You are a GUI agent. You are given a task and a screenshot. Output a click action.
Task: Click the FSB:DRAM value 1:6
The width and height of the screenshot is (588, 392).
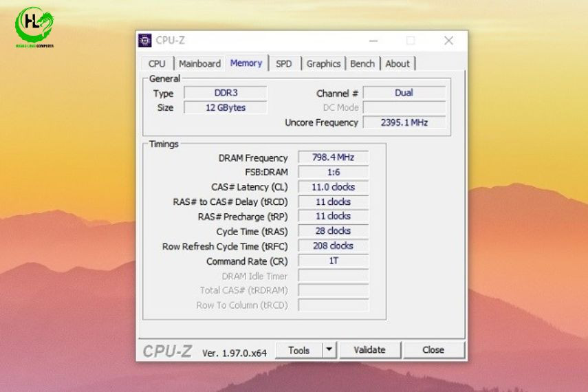point(334,172)
